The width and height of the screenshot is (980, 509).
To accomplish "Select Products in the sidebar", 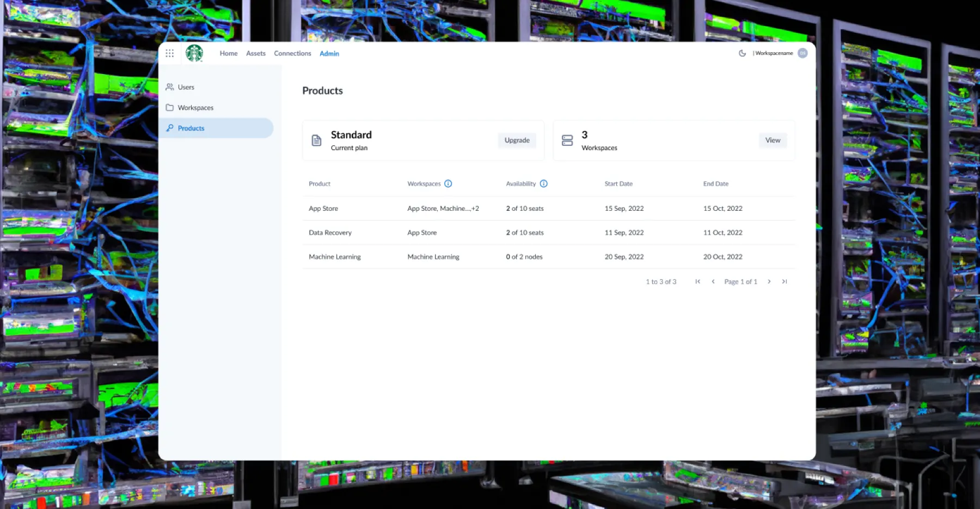I will (216, 128).
